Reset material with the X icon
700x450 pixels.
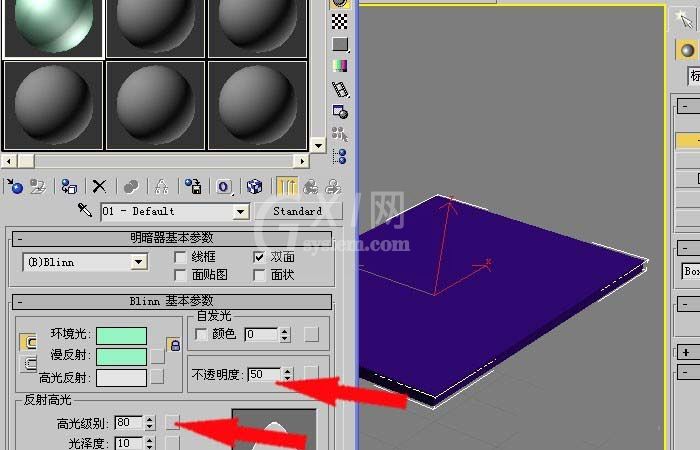click(99, 186)
